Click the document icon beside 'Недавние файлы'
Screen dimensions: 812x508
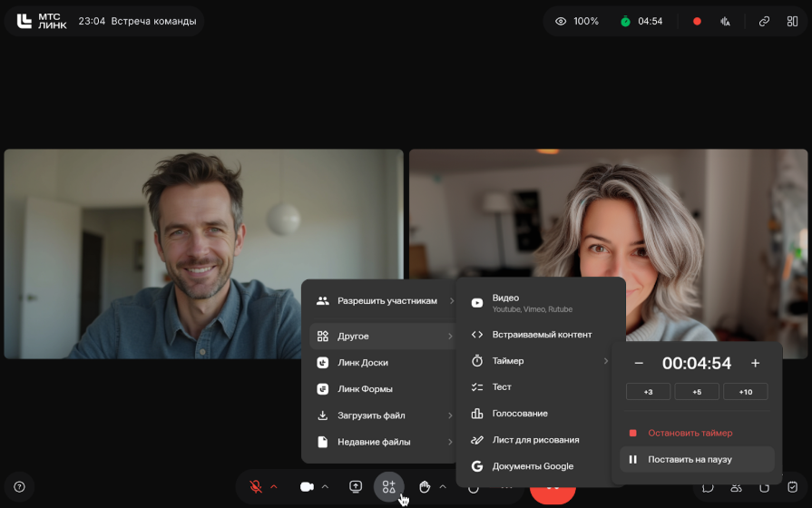(323, 442)
